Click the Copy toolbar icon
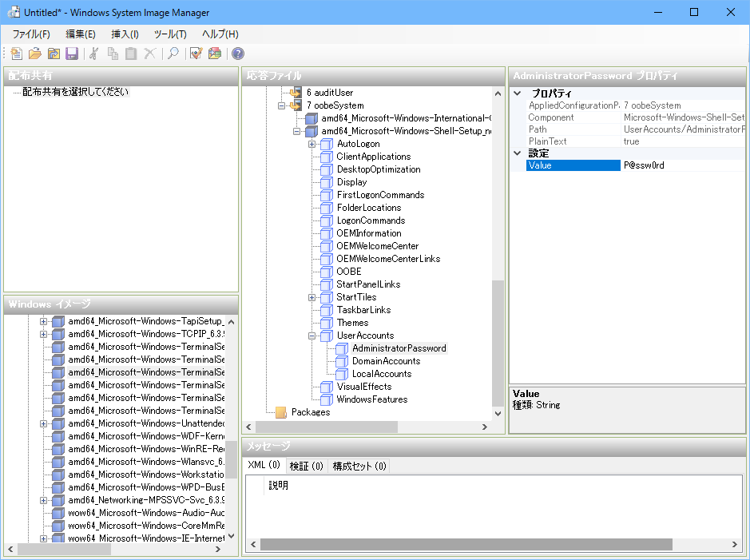The image size is (750, 560). coord(113,54)
